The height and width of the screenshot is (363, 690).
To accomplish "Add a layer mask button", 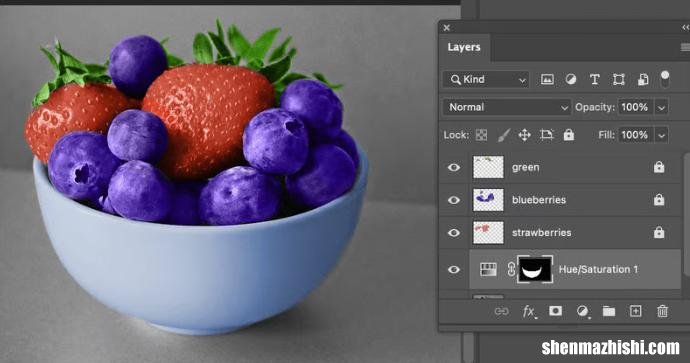I will (555, 311).
